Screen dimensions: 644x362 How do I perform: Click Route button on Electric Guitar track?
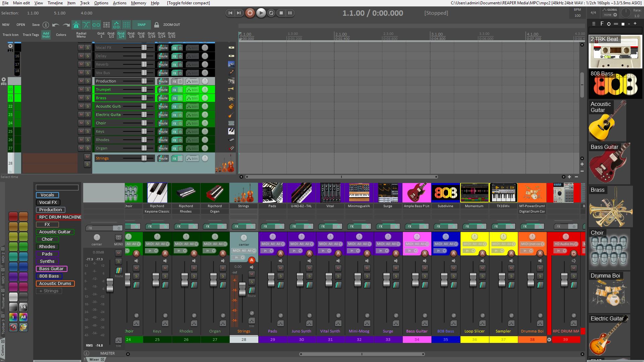pos(163,115)
